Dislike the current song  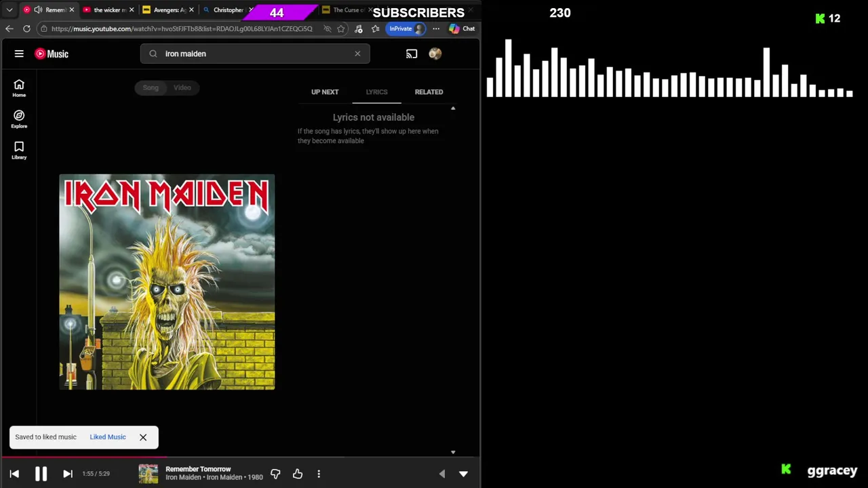pos(275,474)
